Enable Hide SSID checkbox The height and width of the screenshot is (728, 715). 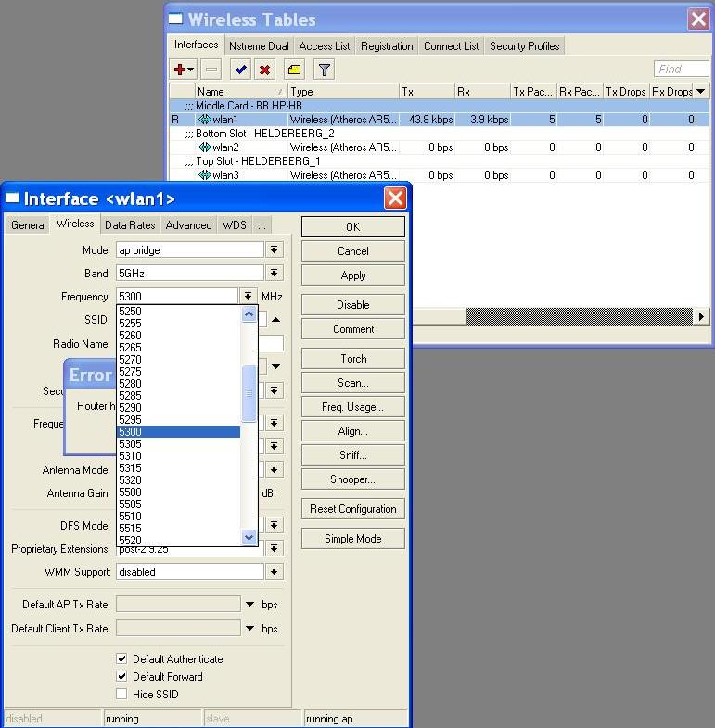point(121,694)
